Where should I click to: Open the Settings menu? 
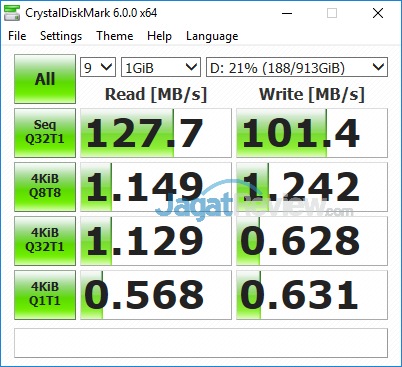pyautogui.click(x=61, y=36)
